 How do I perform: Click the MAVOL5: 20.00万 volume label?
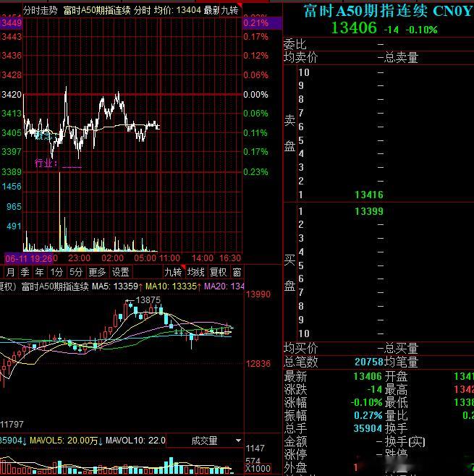(66, 441)
